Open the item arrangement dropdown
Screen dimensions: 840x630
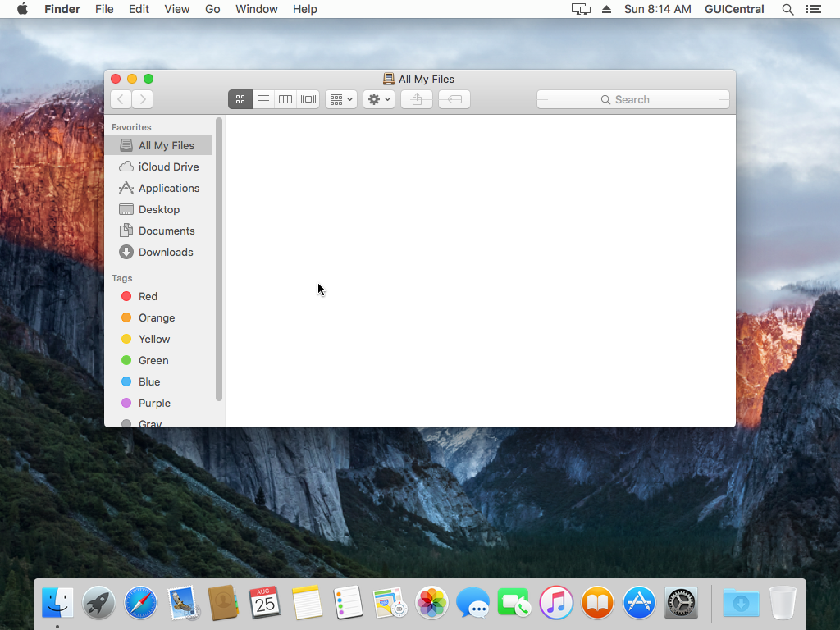tap(341, 99)
